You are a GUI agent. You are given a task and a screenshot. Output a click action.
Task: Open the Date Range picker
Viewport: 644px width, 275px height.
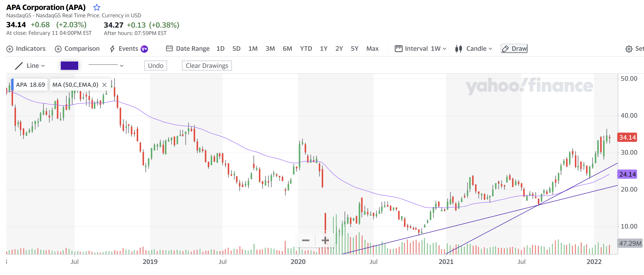pos(188,49)
